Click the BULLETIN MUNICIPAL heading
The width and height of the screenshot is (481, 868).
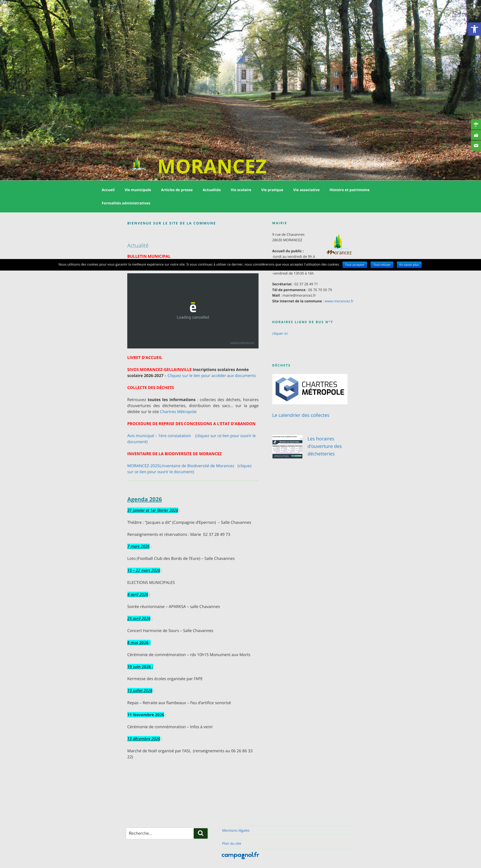tap(149, 256)
